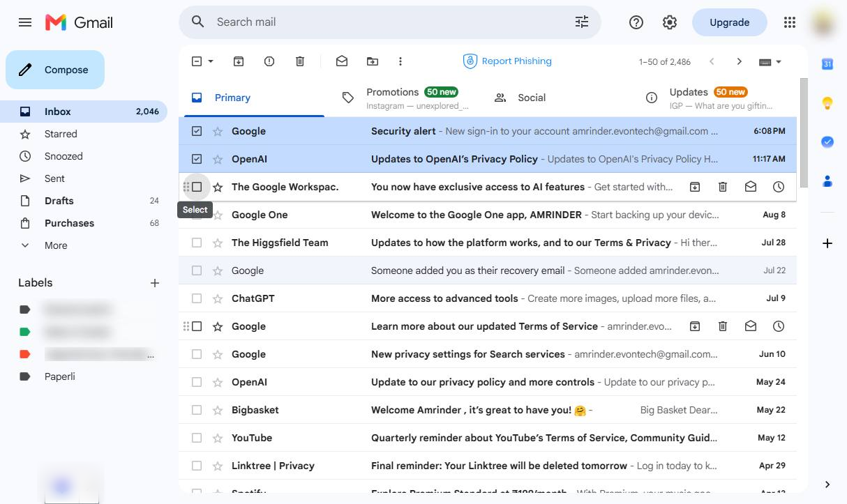847x504 pixels.
Task: Open the 'New privacy settings for Search services' email
Action: pyautogui.click(x=488, y=354)
